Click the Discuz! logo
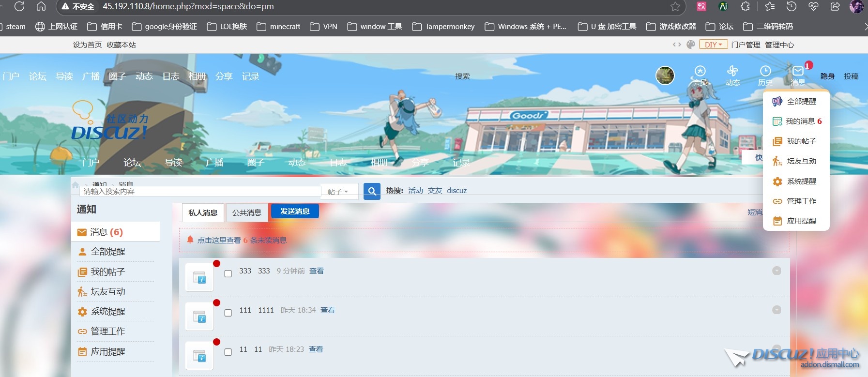Viewport: 868px width, 377px height. coord(109,121)
